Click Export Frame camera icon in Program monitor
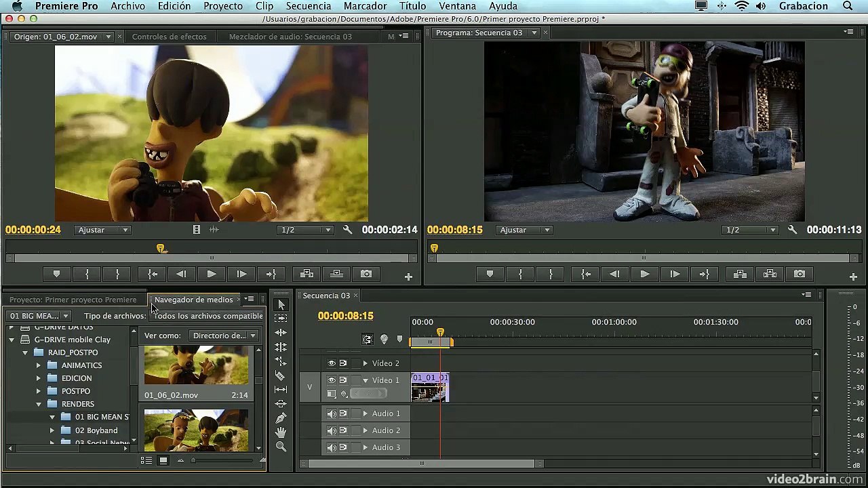Viewport: 868px width, 488px height. coord(800,274)
